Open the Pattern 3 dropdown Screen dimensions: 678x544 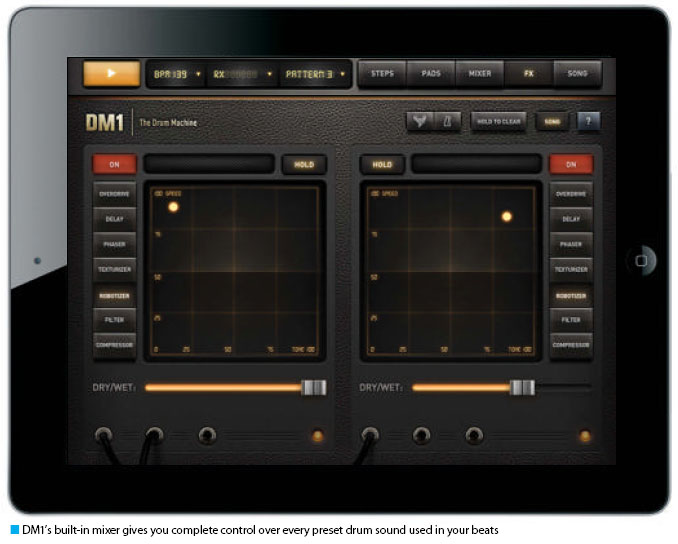point(315,74)
